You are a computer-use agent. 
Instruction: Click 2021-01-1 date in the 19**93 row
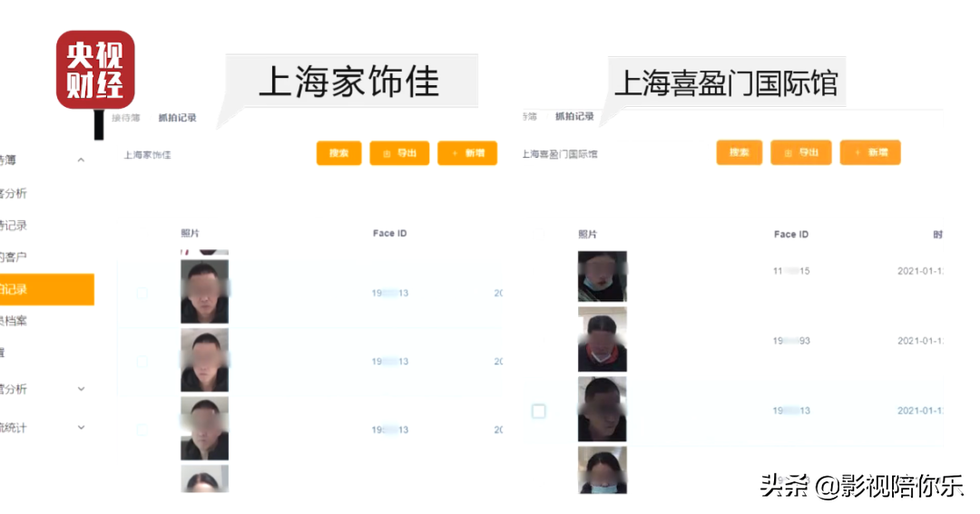[x=921, y=341]
